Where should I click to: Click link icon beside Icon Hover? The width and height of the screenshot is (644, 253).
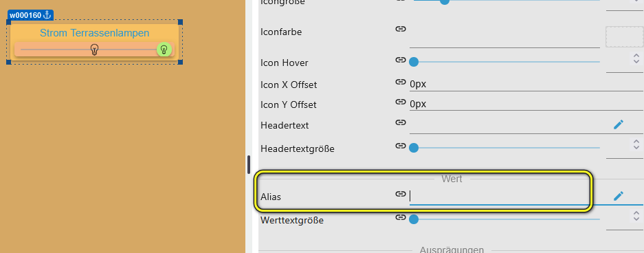coord(401,60)
